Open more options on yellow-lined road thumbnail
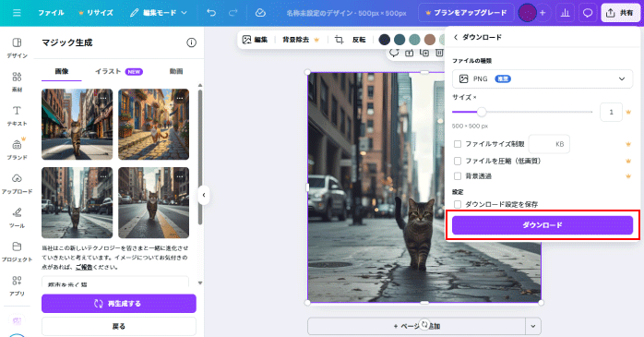644x337 pixels. pos(180,176)
